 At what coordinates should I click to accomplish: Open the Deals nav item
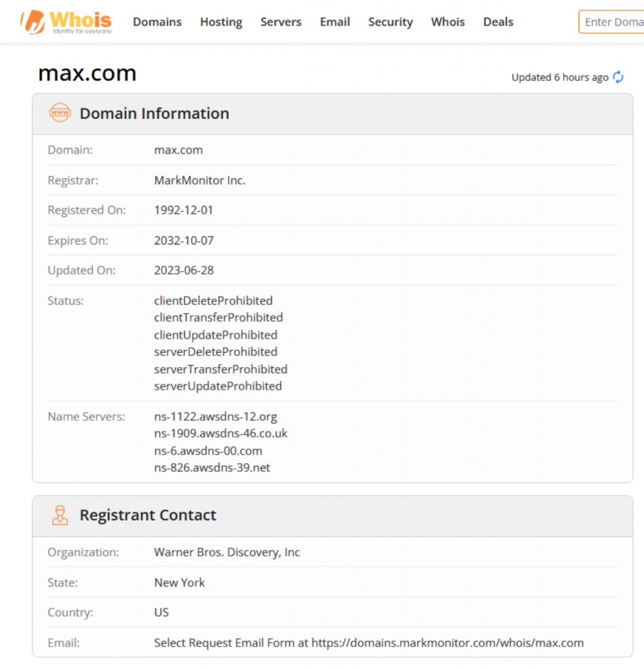click(x=498, y=22)
